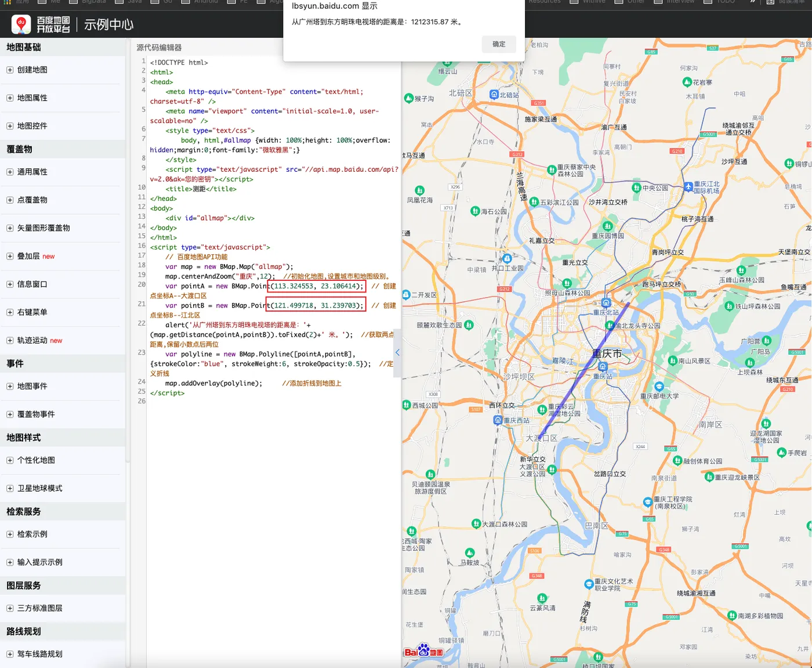Image resolution: width=812 pixels, height=668 pixels.
Task: Click the 重庆园博园 marker icon
Action: pyautogui.click(x=607, y=226)
